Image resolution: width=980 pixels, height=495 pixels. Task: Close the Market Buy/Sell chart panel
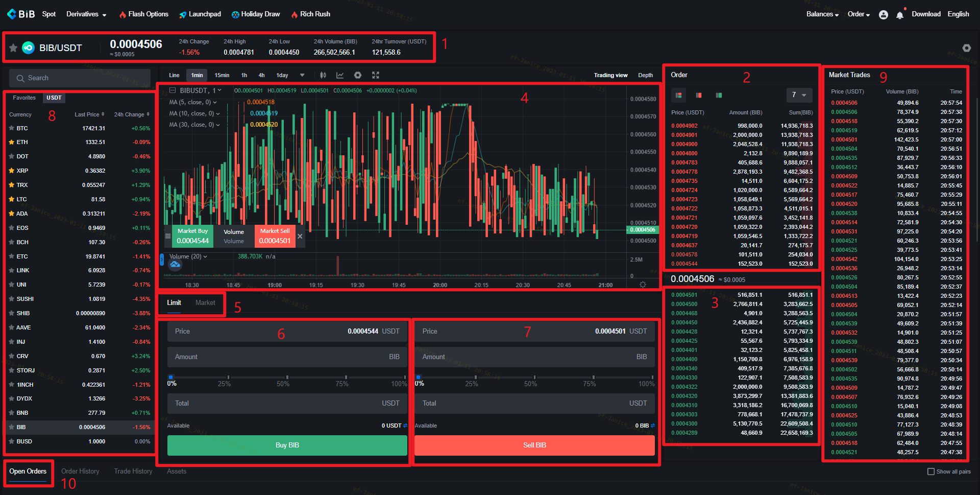click(300, 236)
